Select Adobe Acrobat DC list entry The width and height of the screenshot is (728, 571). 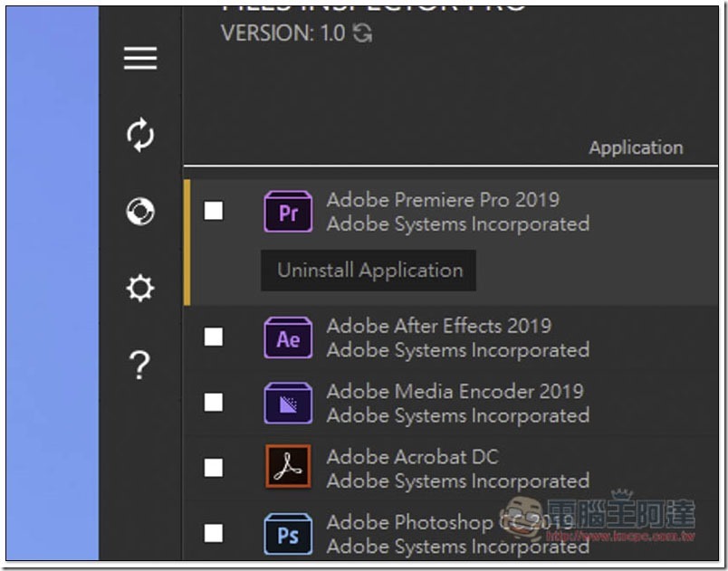pos(451,468)
